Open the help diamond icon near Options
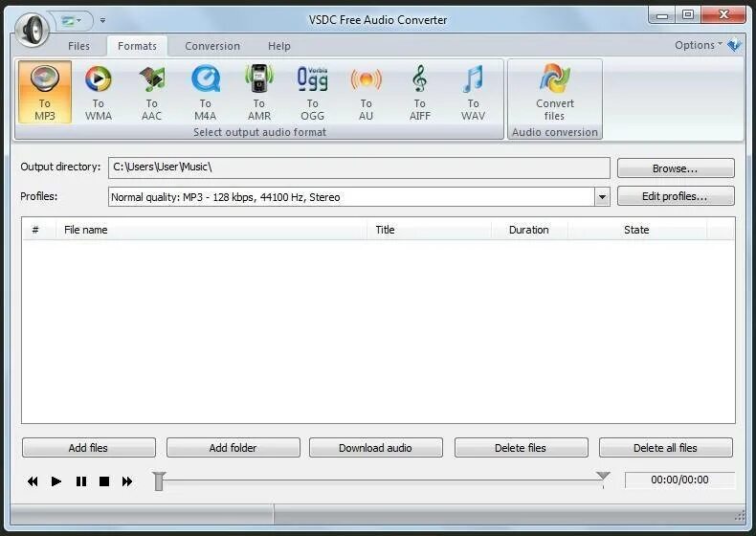Image resolution: width=756 pixels, height=536 pixels. click(734, 45)
